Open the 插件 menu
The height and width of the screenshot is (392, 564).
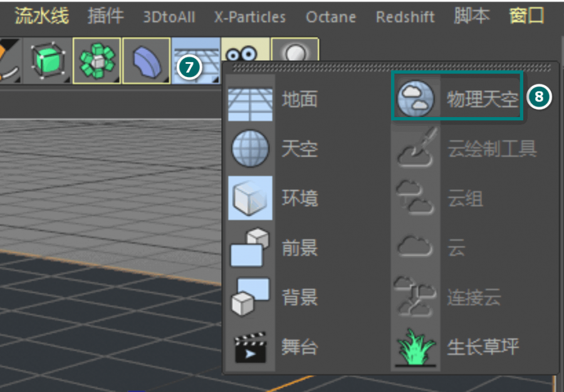coord(106,16)
